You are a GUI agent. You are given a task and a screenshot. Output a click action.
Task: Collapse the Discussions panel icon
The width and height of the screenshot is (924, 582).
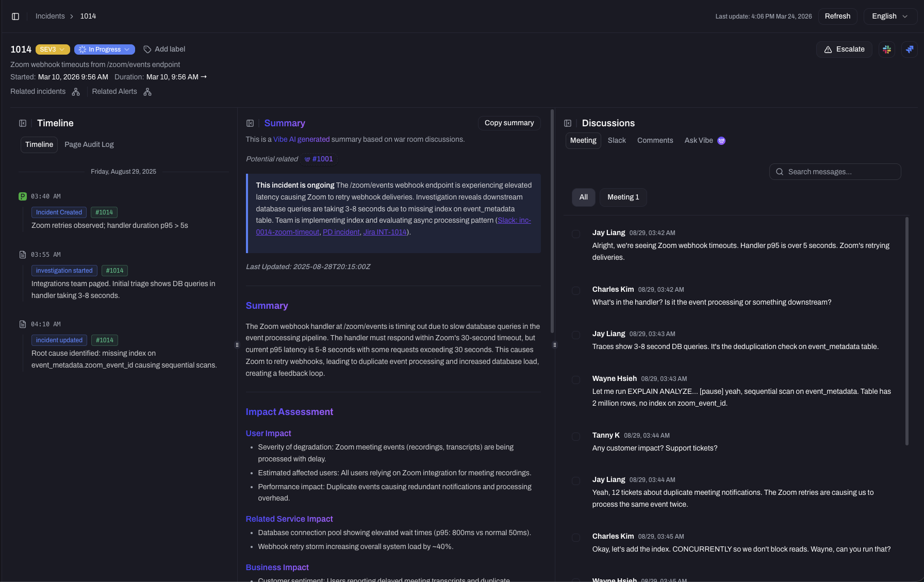tap(568, 123)
